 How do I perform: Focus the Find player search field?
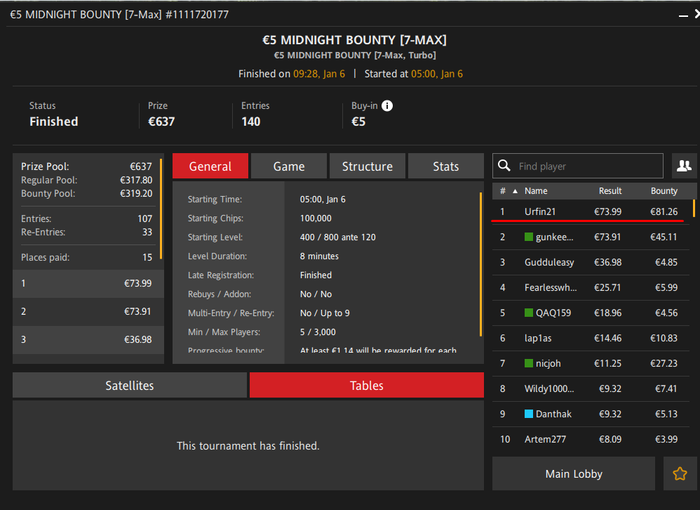click(x=578, y=166)
